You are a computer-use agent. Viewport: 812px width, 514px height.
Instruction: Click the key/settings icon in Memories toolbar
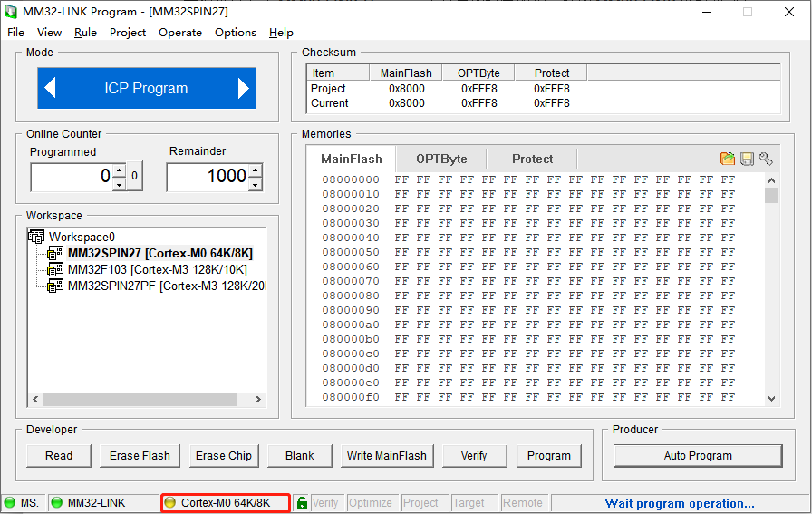coord(766,159)
